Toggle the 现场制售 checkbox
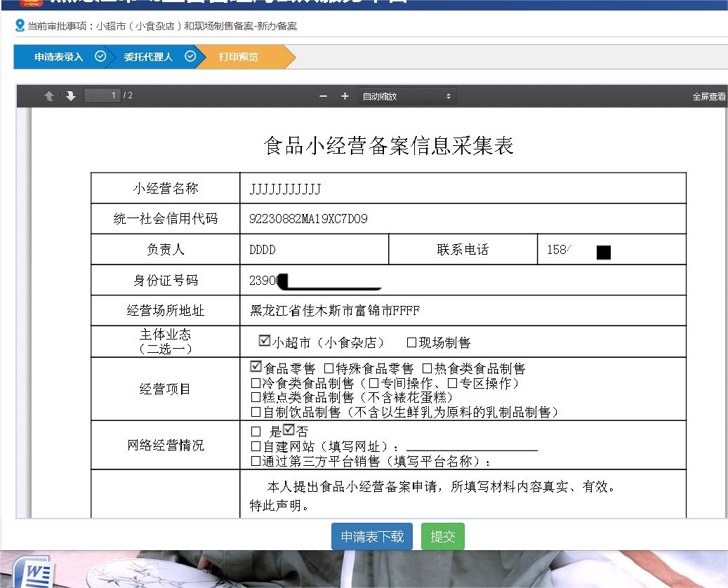This screenshot has height=588, width=728. (411, 342)
